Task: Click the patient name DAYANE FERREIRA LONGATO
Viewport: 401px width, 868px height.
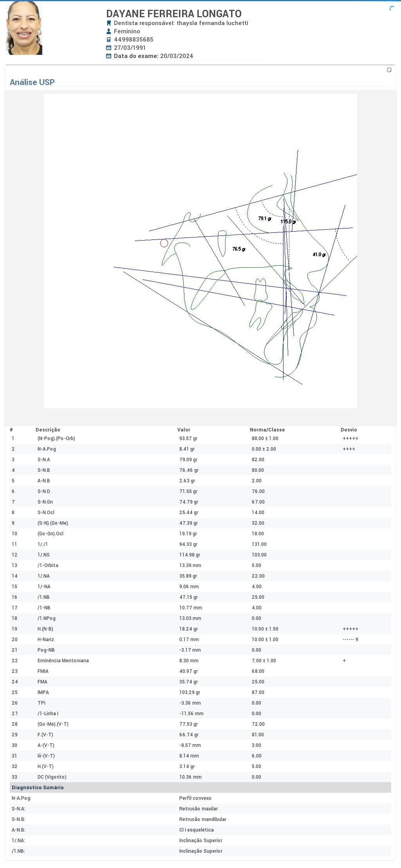Action: (x=174, y=14)
